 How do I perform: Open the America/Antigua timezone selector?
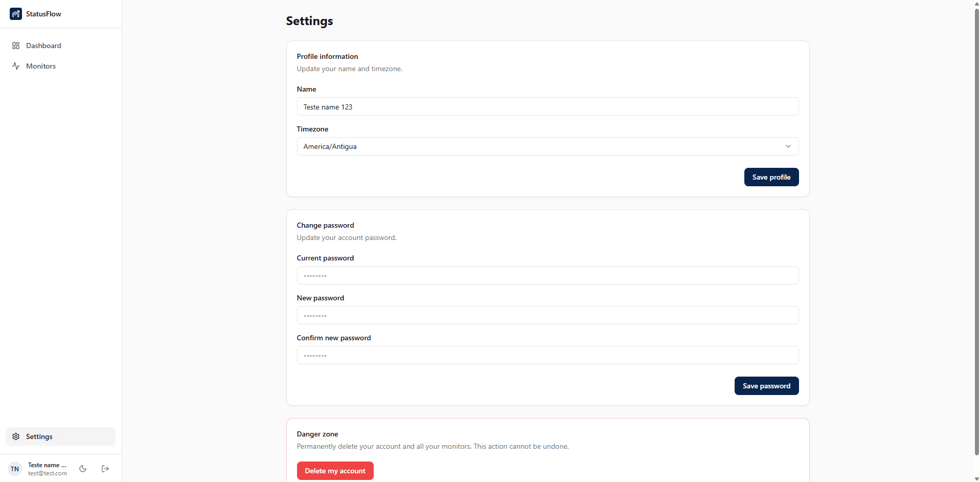[547, 146]
